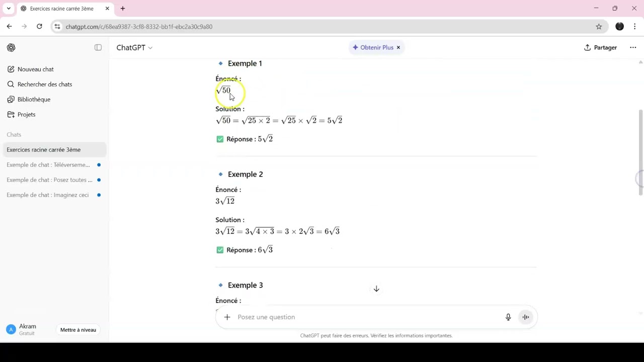Go forward with the browser forward arrow

24,27
